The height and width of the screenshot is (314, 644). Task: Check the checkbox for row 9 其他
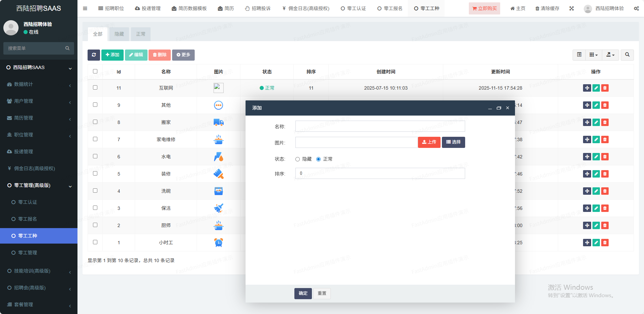95,105
